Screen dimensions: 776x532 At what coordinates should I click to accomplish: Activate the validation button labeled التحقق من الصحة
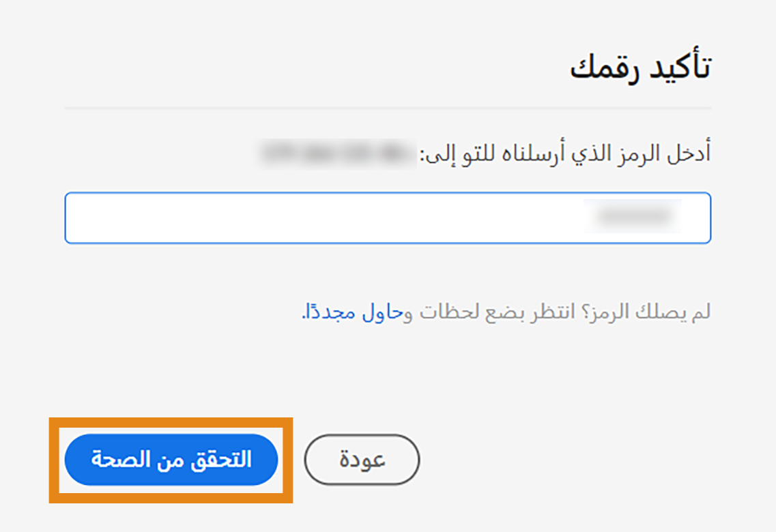pos(172,459)
